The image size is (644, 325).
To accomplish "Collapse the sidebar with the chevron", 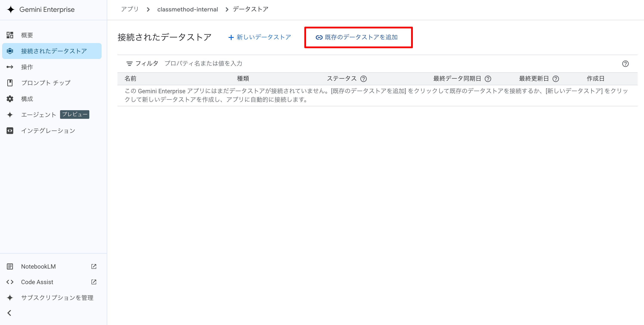I will pyautogui.click(x=10, y=313).
